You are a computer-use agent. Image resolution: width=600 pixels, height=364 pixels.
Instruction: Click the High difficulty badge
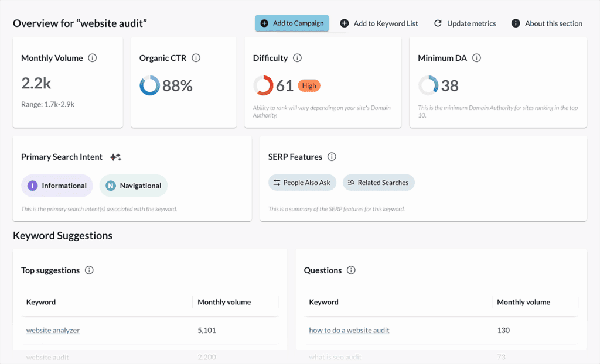click(309, 86)
